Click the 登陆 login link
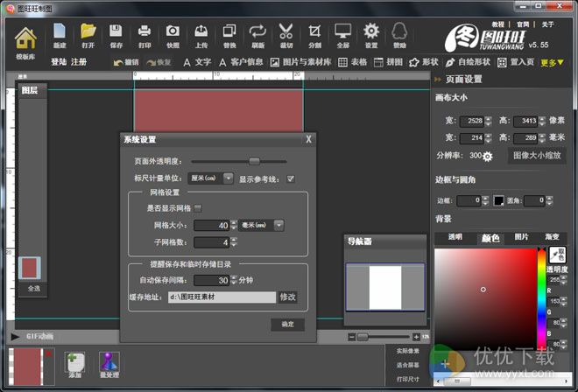Viewport: 578px width, 392px height. click(59, 62)
